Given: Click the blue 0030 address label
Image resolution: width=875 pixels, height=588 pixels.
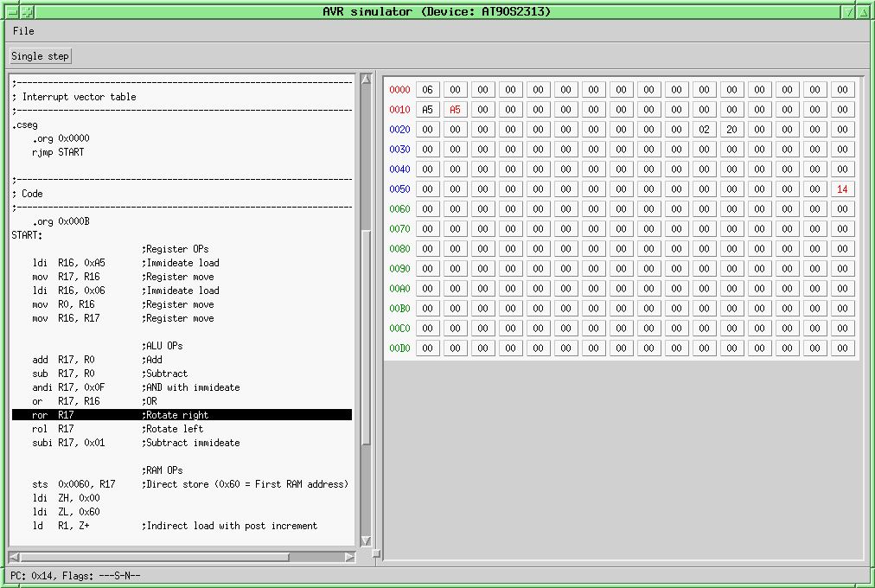Looking at the screenshot, I should (399, 150).
